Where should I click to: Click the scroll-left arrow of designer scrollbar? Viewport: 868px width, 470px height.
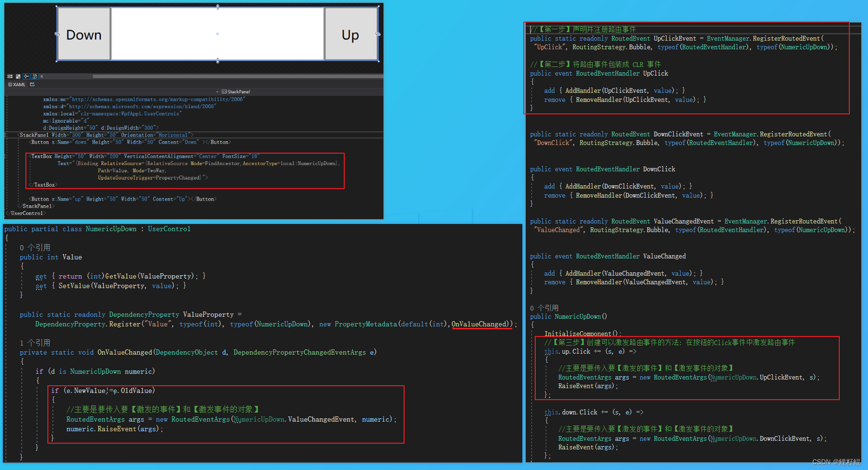click(x=42, y=76)
